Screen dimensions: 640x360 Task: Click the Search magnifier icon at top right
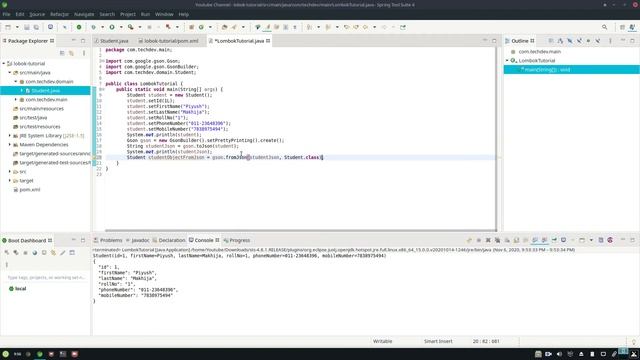coord(604,27)
